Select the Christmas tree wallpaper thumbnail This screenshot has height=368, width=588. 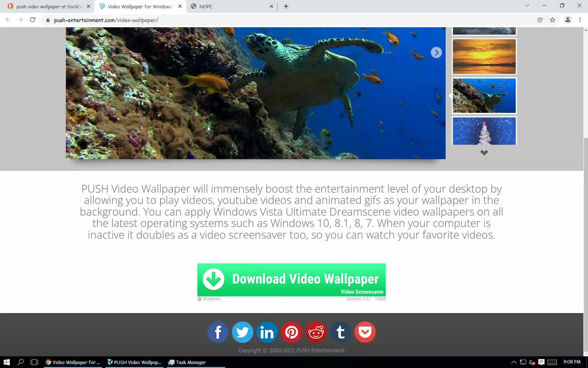tap(484, 131)
